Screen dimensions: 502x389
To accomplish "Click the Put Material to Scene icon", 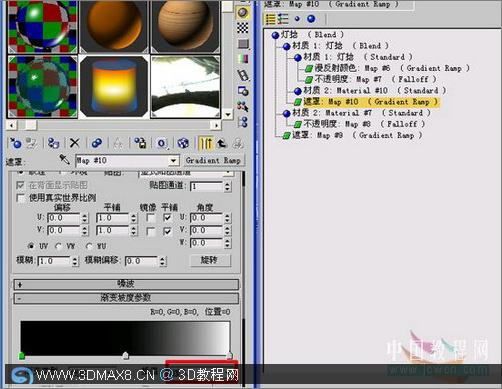I will (32, 143).
